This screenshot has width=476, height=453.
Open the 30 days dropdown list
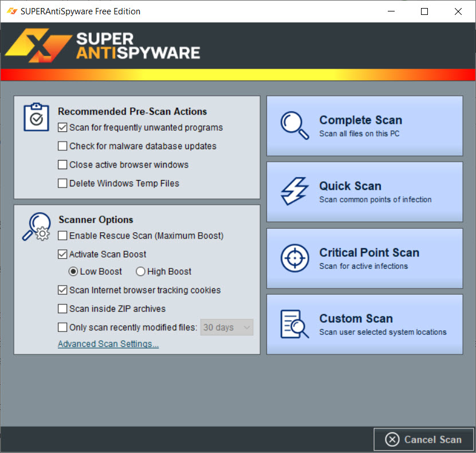click(227, 327)
